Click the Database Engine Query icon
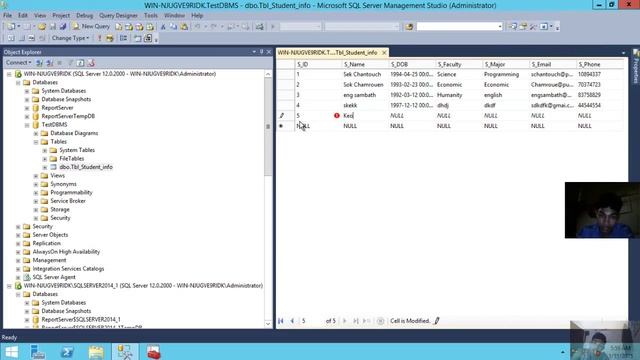This screenshot has width=640, height=360. pyautogui.click(x=118, y=27)
